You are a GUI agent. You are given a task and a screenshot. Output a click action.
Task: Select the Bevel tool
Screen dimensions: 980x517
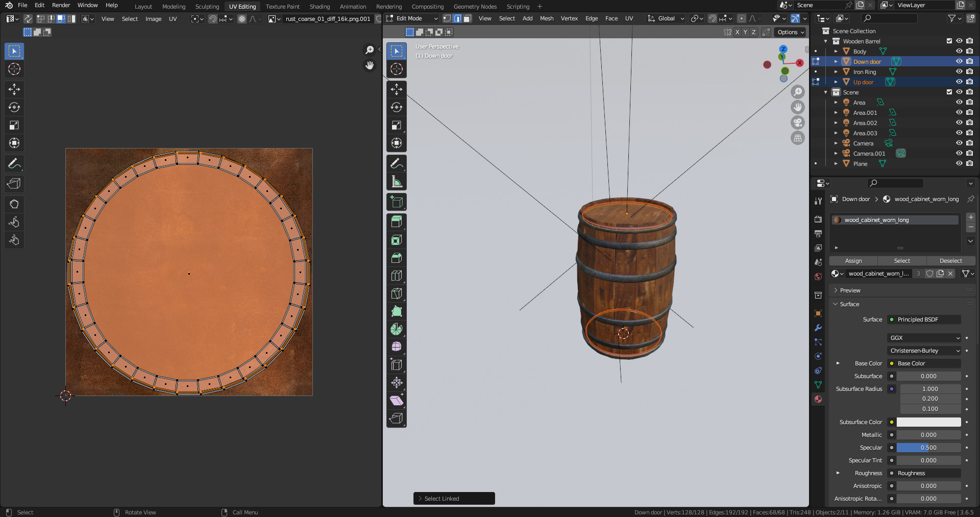click(x=397, y=258)
